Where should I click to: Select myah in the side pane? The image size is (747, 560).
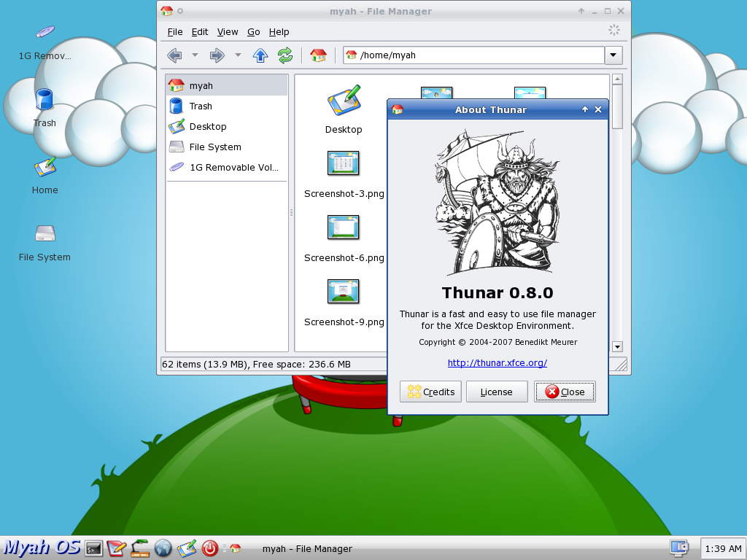tap(228, 86)
